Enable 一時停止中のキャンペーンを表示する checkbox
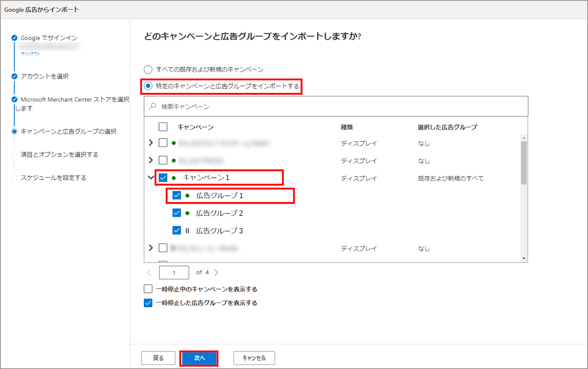The width and height of the screenshot is (588, 369). [148, 289]
